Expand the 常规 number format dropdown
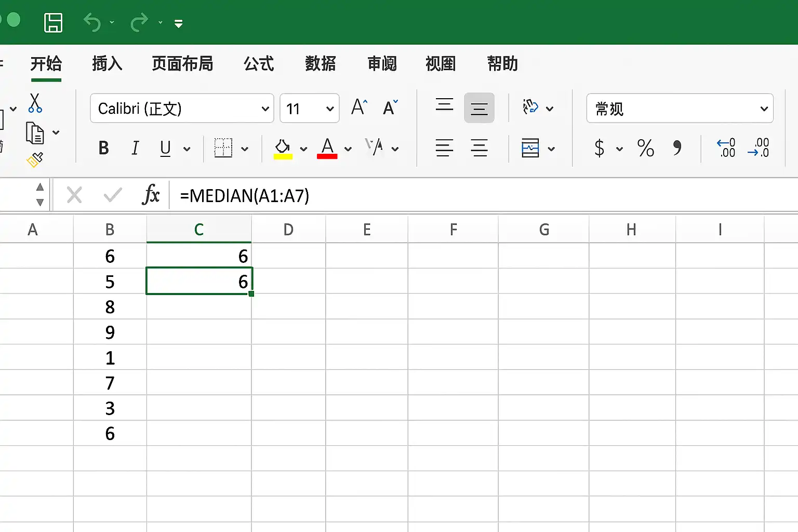Screen dimensions: 798x532 [x=680, y=108]
